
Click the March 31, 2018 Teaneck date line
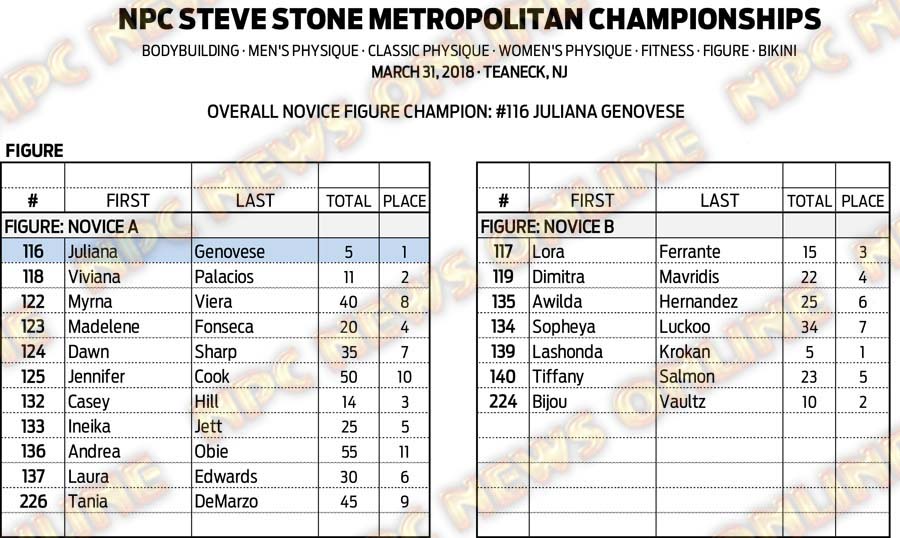[449, 73]
